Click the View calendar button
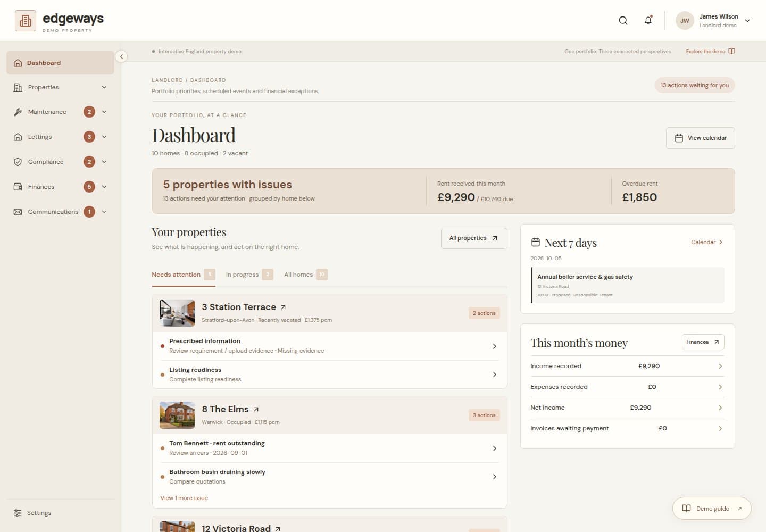Image resolution: width=766 pixels, height=532 pixels. pos(700,138)
